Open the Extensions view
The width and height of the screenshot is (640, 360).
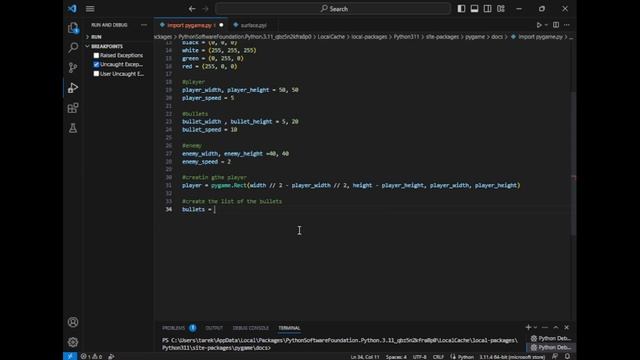coord(73,108)
